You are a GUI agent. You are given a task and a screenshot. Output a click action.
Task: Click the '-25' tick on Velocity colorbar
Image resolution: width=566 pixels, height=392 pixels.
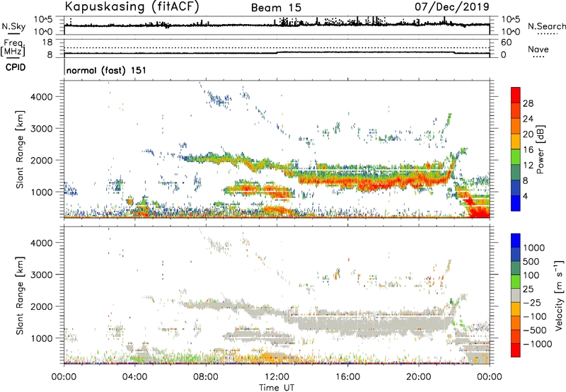532,302
